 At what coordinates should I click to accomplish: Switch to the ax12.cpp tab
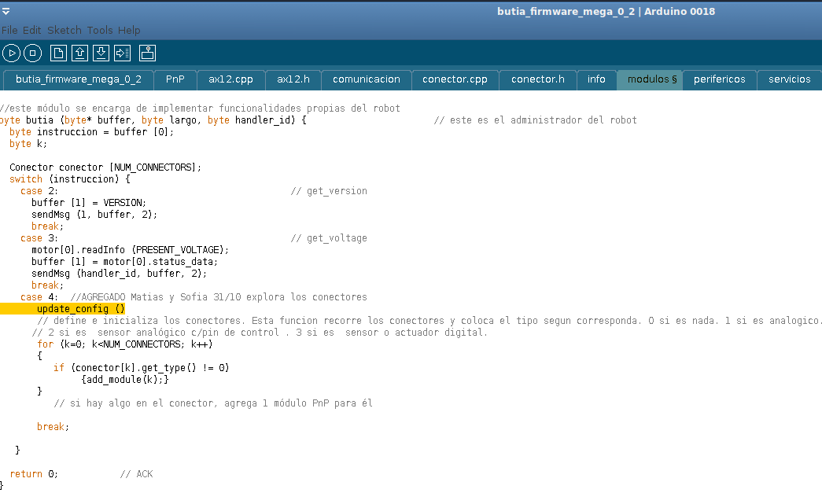pos(230,79)
